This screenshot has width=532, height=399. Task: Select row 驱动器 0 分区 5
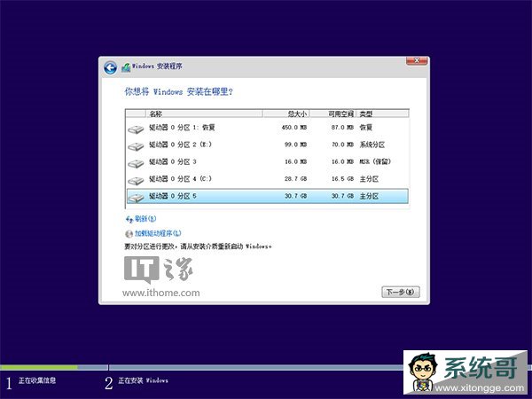268,196
